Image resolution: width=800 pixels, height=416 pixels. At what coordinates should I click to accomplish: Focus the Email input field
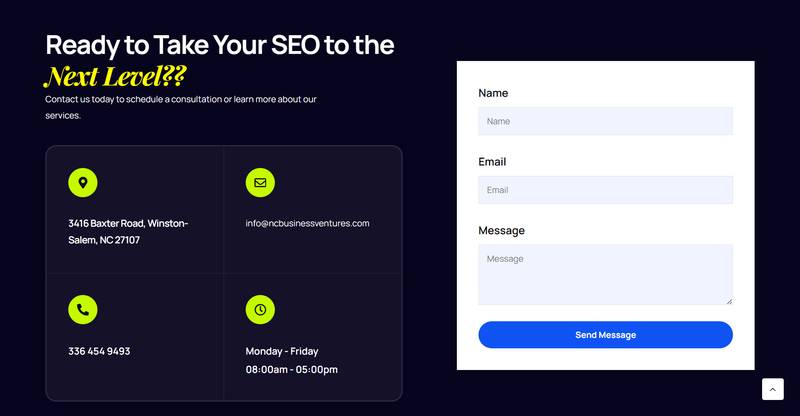[605, 190]
